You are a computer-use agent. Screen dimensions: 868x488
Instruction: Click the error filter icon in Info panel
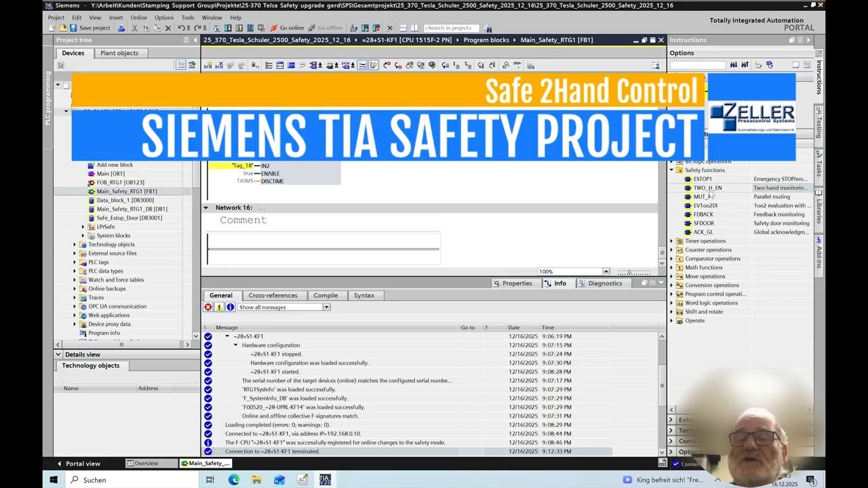[x=208, y=307]
